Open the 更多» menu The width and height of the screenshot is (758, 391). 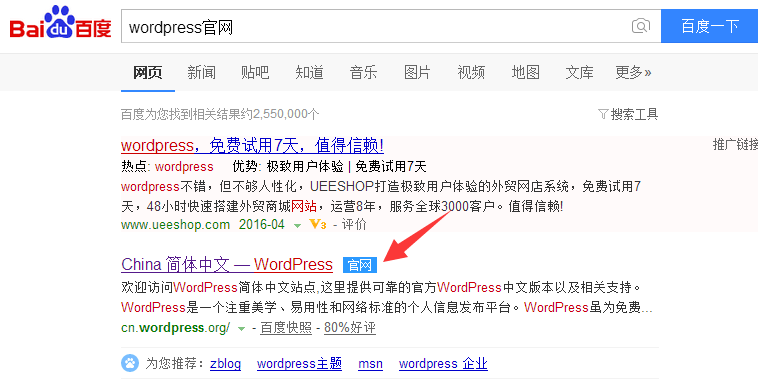point(633,72)
